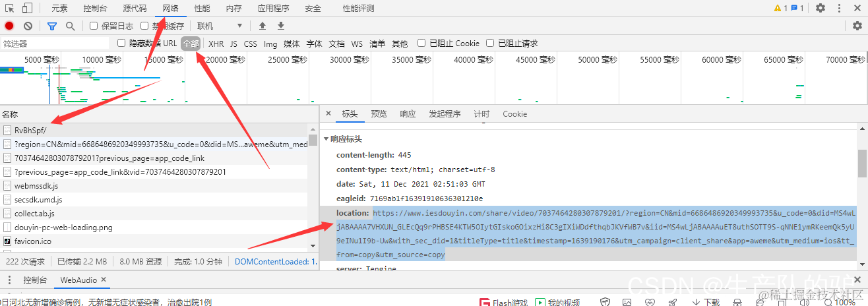
Task: Switch to the 预览 tab
Action: coord(379,113)
